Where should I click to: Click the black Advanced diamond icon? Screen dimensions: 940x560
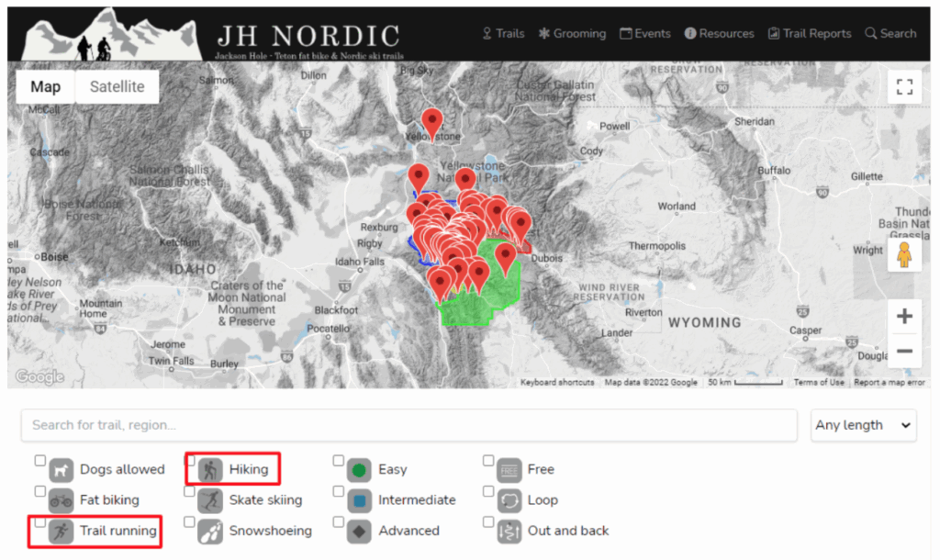359,532
